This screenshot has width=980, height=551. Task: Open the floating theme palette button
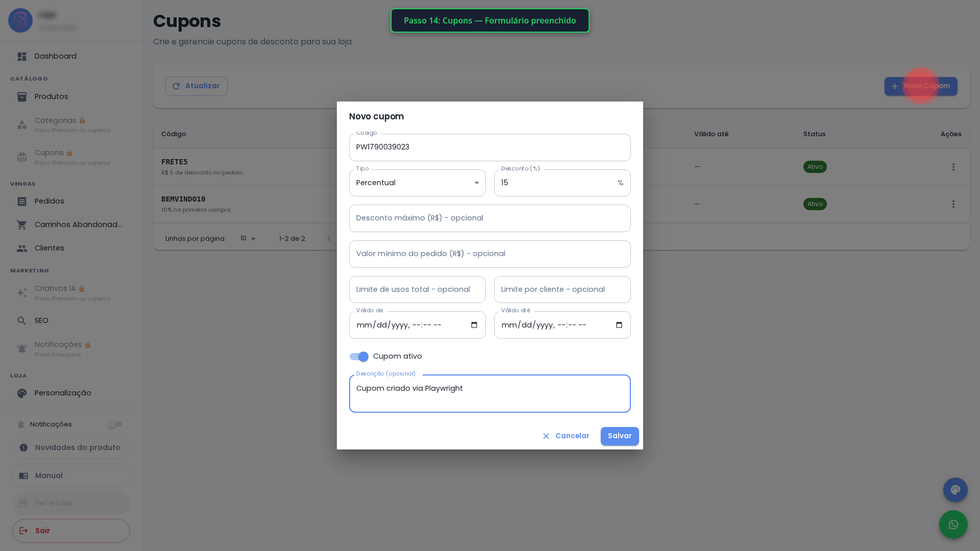click(955, 490)
